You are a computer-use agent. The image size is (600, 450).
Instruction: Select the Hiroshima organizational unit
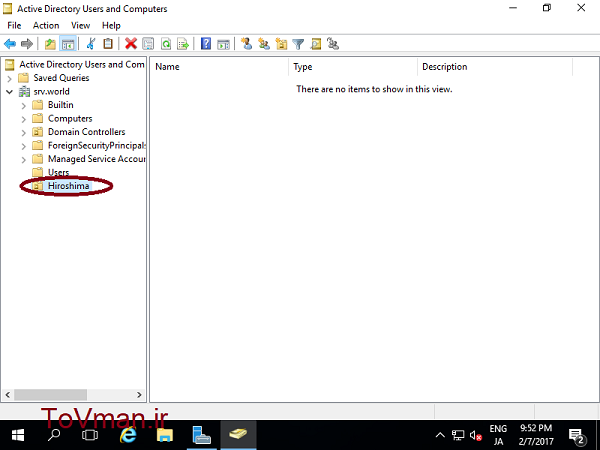[68, 186]
